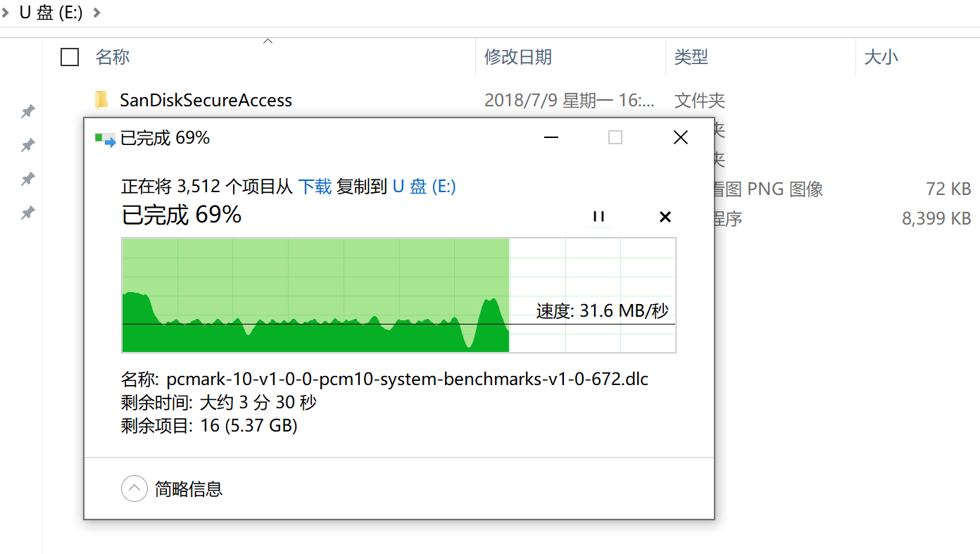Screen dimensions: 980x554
Task: Open the 下载 source folder link
Action: 315,187
